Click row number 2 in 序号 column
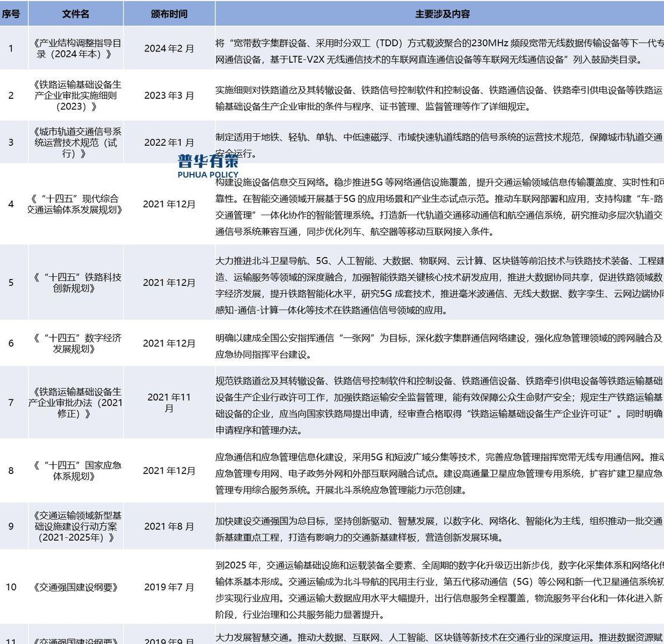Viewport: 664px width, 644px height. 11,95
